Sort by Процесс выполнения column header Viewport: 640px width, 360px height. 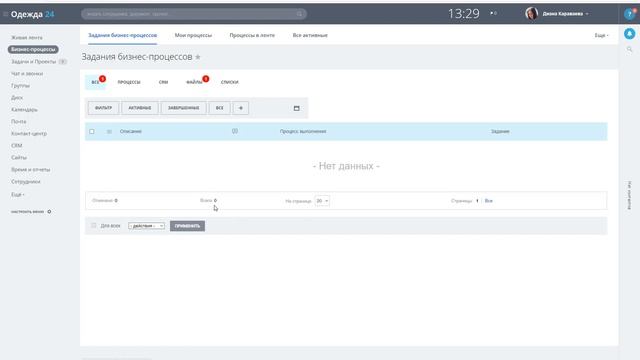[x=303, y=131]
